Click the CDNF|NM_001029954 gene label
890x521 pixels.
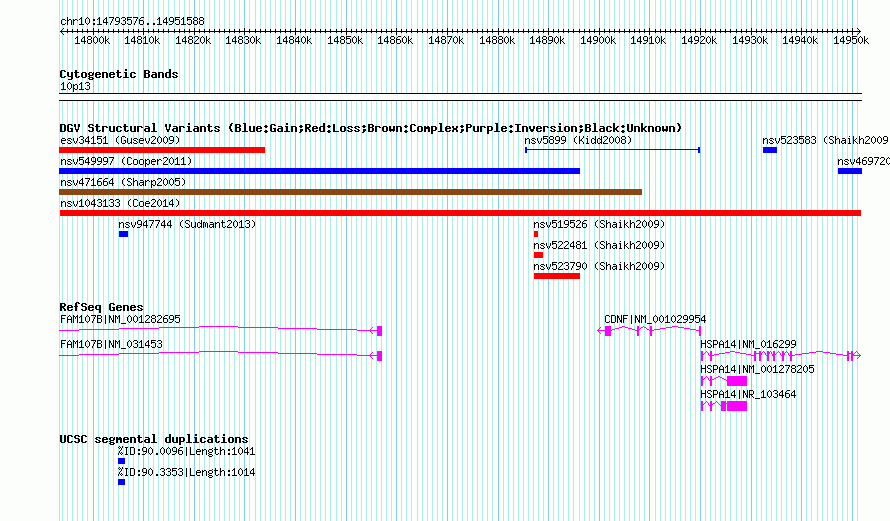coord(655,320)
